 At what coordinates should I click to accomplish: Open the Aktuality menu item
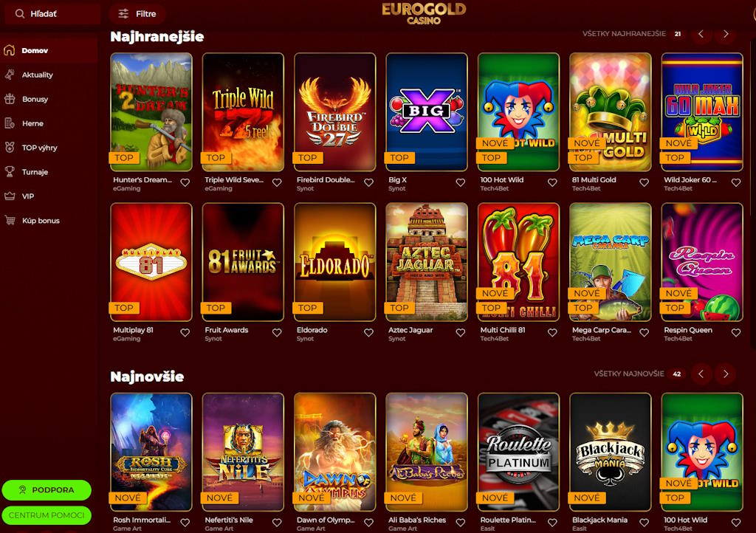pos(38,75)
